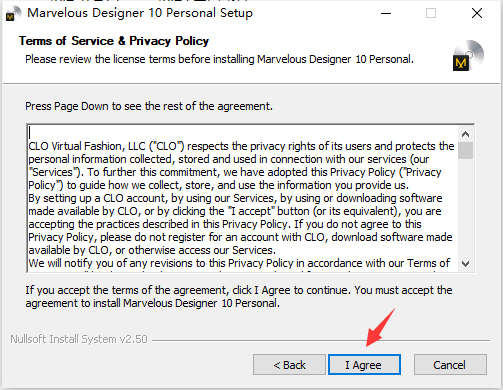This screenshot has width=503, height=390.
Task: Click the "Nullsoft Install System v2.50" label
Action: [x=79, y=339]
